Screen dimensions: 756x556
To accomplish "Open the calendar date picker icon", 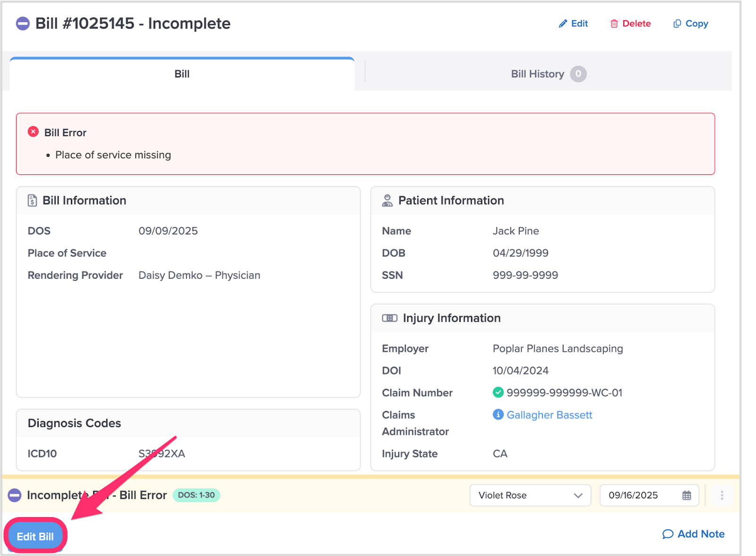I will click(687, 495).
